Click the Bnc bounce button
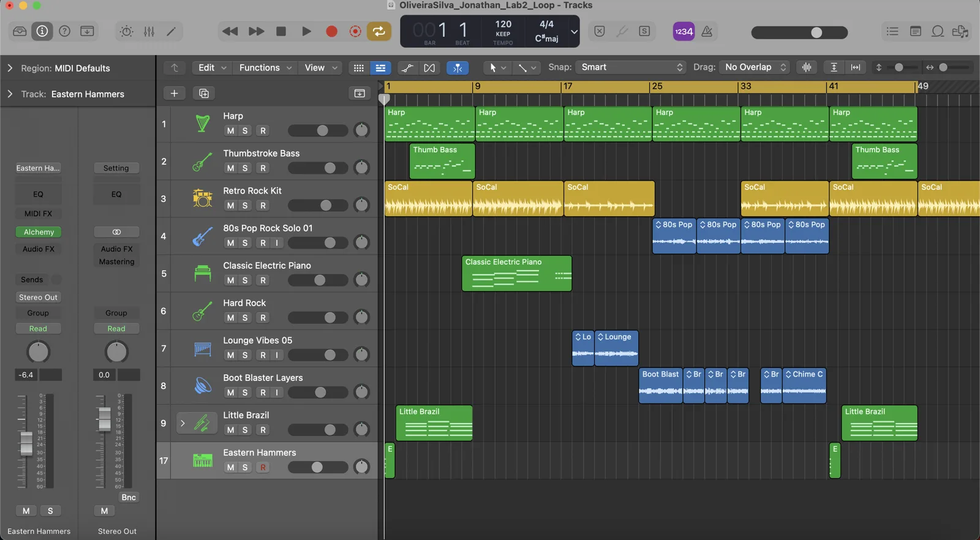The image size is (980, 540). coord(129,497)
